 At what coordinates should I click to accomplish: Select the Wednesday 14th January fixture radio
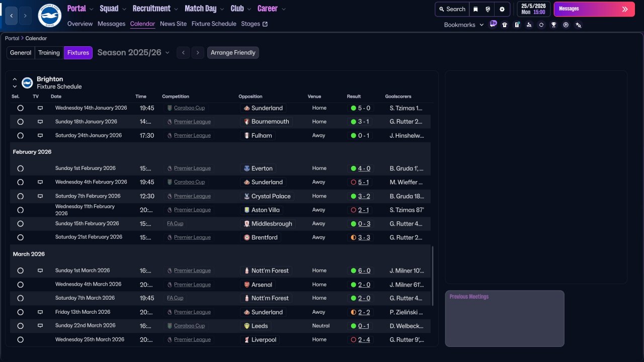coord(20,108)
